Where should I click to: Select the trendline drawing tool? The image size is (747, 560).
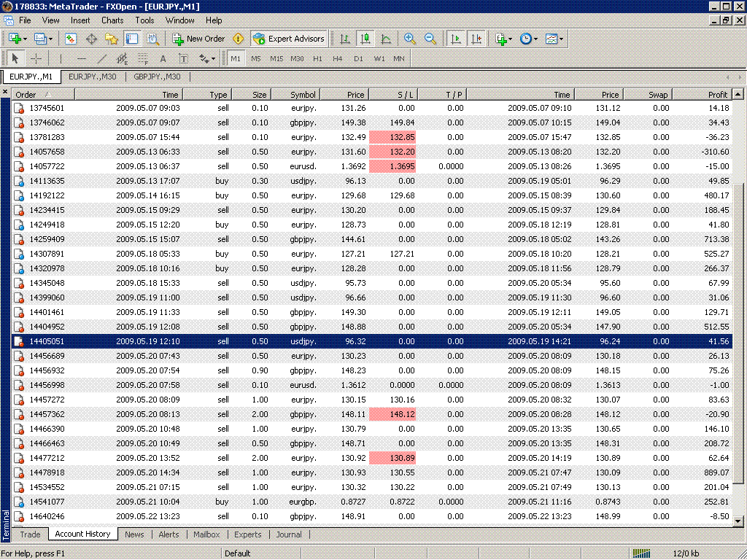click(x=101, y=58)
